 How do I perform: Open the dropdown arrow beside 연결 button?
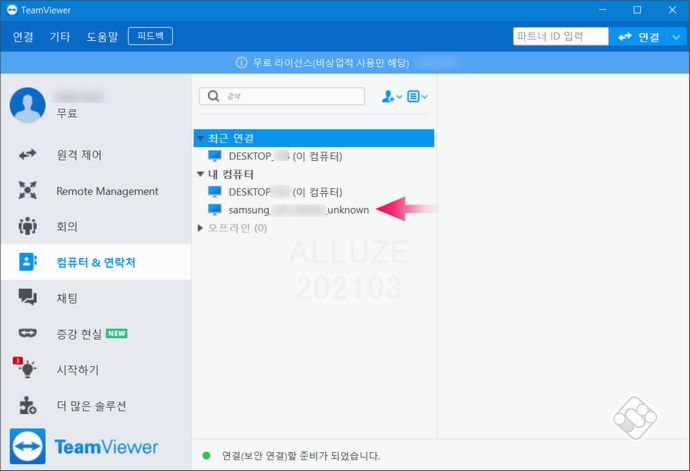pyautogui.click(x=677, y=37)
